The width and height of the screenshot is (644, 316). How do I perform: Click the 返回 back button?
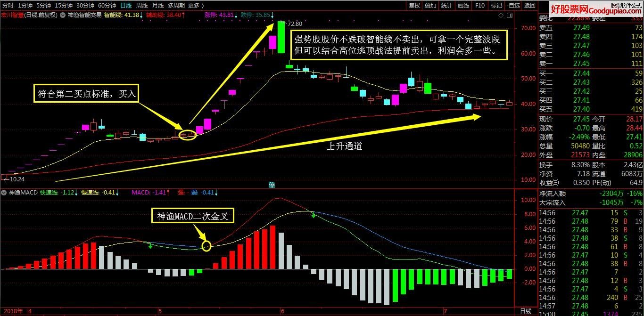point(529,5)
